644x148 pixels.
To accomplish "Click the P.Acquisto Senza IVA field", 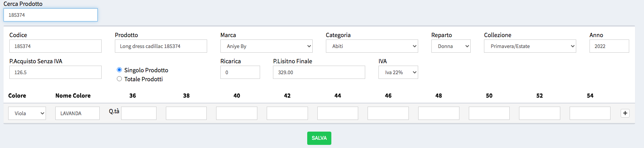I will point(55,72).
